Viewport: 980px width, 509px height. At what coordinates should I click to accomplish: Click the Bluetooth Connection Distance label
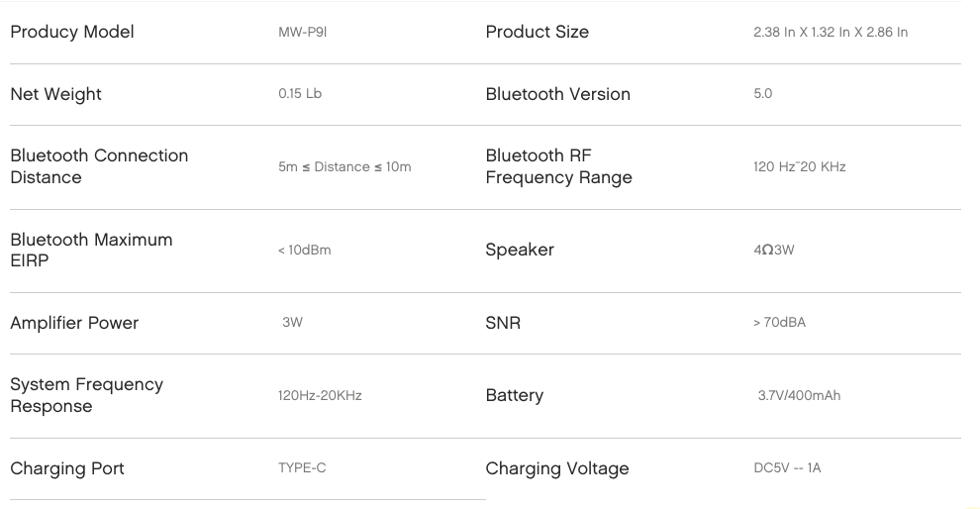pyautogui.click(x=99, y=166)
